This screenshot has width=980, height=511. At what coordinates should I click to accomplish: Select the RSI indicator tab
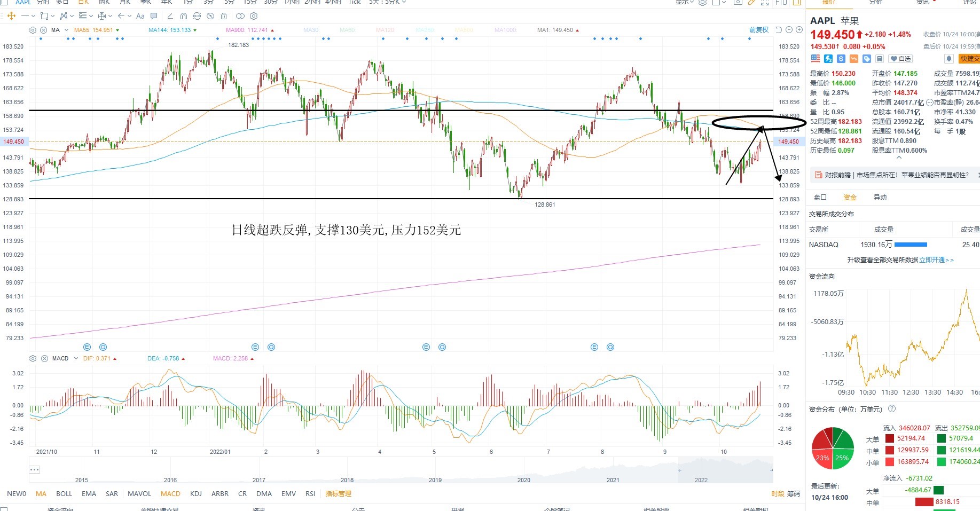tap(310, 494)
